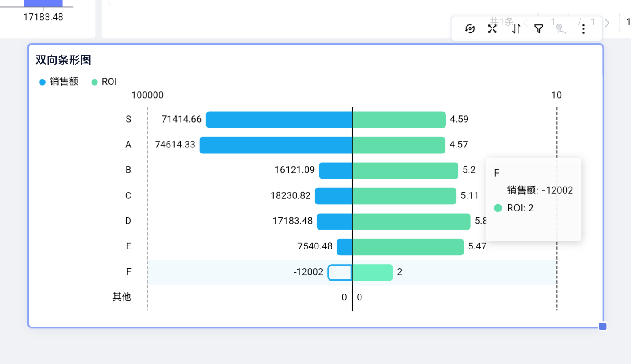Open the three-dot more menu in chart toolbar
The width and height of the screenshot is (631, 364).
[583, 29]
